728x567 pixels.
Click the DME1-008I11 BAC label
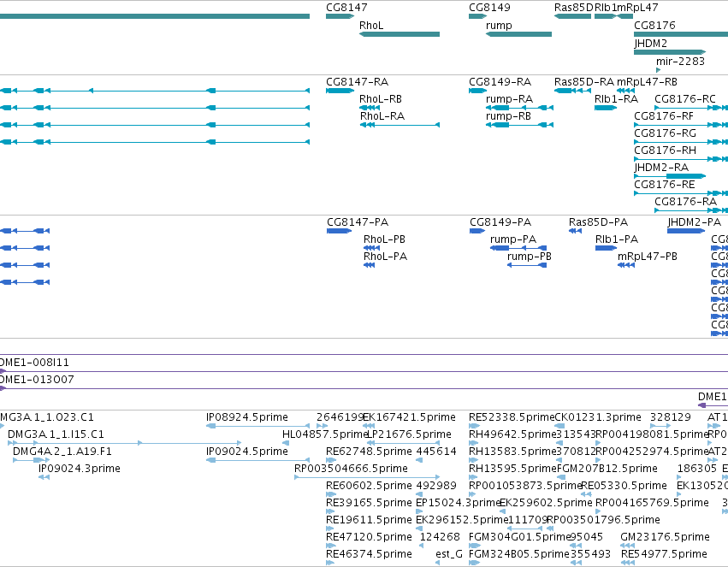click(34, 363)
